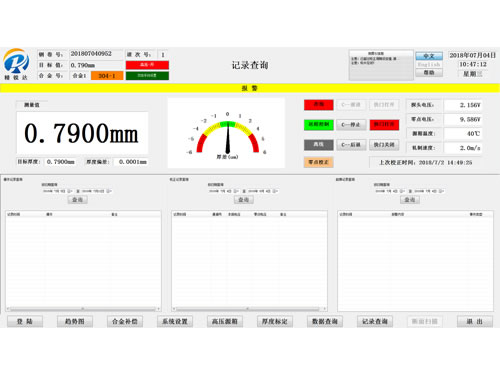Click the gray status indicator box
Viewport: 500px width, 375px height.
pyautogui.click(x=318, y=145)
